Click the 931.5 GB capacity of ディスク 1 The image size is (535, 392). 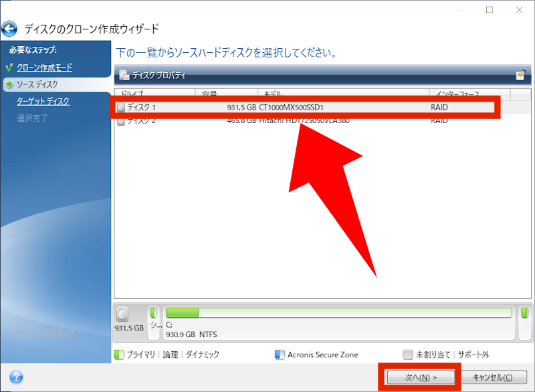click(x=241, y=108)
